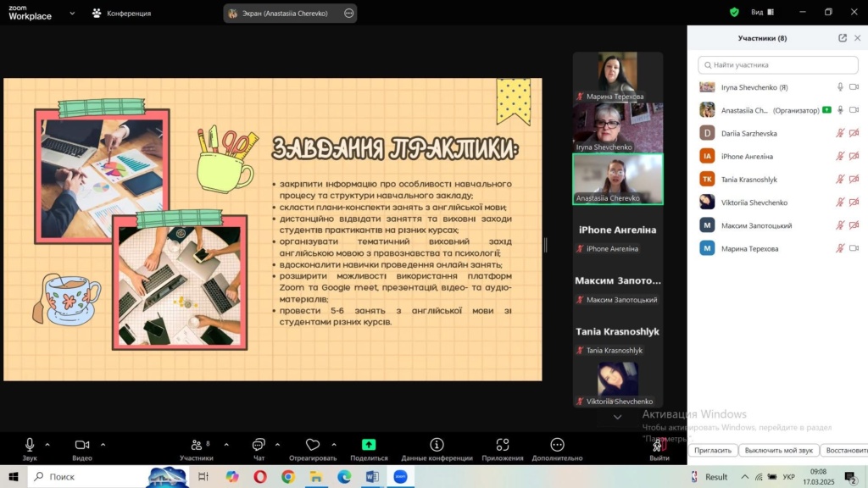
Task: Toggle microphone with the Звук button
Action: [x=30, y=449]
